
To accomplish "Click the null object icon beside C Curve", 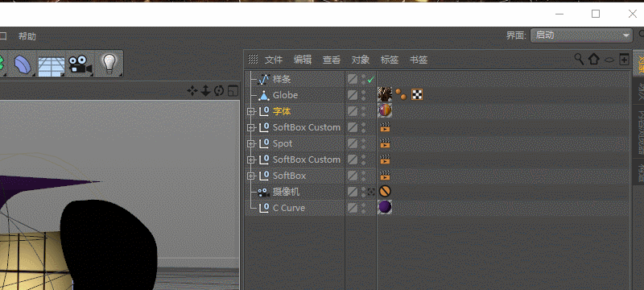I will [264, 208].
